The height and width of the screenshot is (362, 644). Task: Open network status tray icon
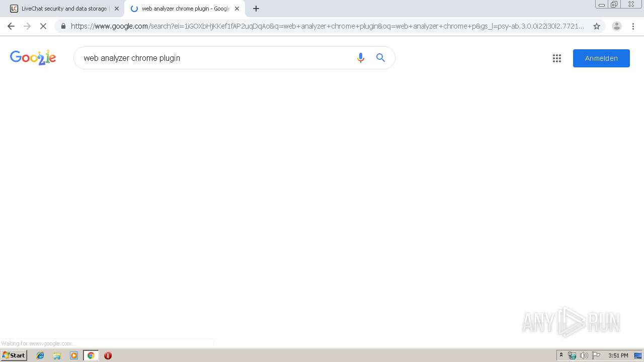pos(572,355)
